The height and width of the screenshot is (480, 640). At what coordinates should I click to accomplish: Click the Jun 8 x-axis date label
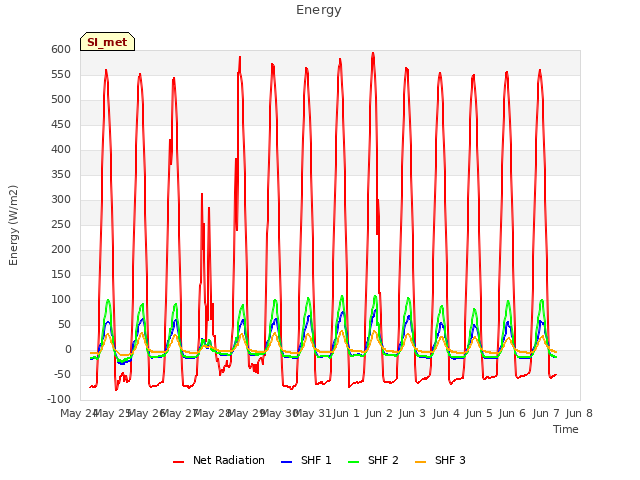tap(579, 413)
